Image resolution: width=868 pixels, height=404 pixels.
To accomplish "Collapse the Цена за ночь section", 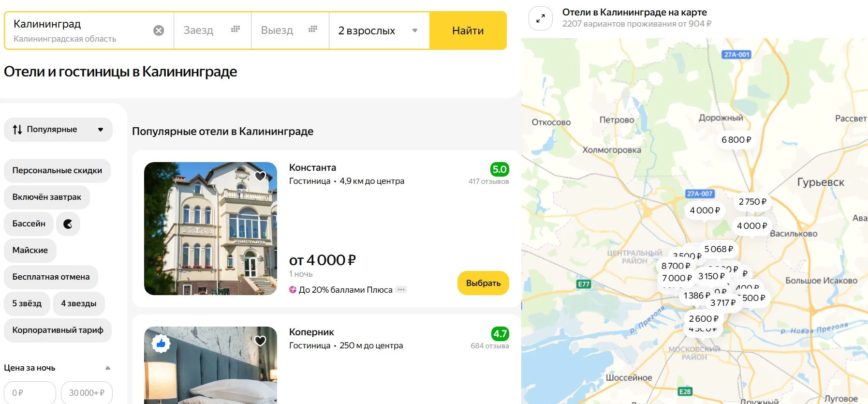I will (108, 368).
